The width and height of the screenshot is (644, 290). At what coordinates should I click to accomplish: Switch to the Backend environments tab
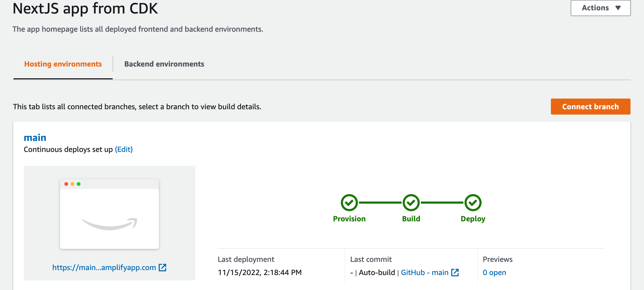pos(164,64)
